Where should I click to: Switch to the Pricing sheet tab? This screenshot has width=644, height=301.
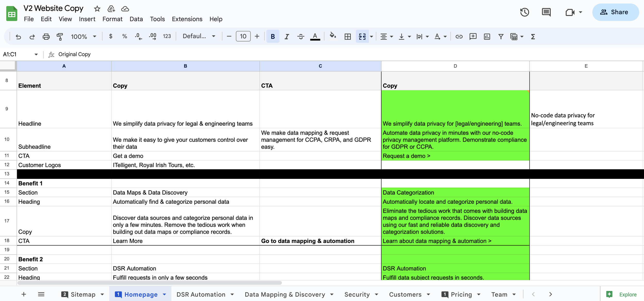(x=461, y=294)
